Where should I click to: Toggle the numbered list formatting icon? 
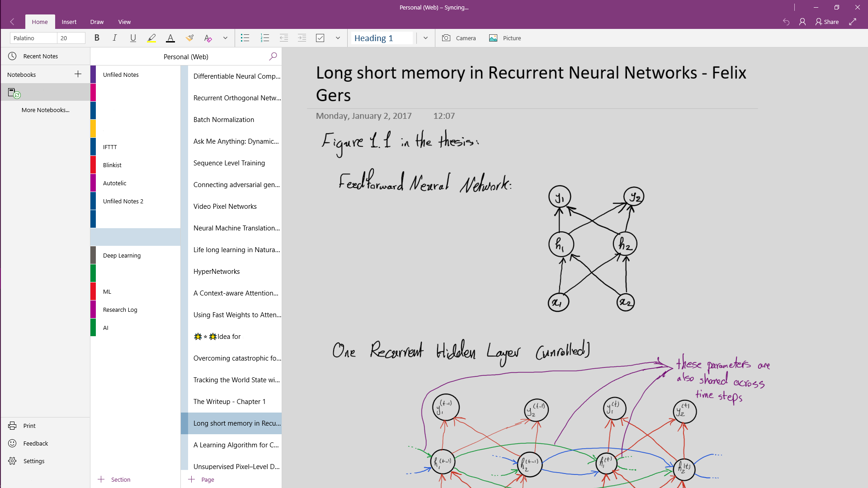(264, 38)
